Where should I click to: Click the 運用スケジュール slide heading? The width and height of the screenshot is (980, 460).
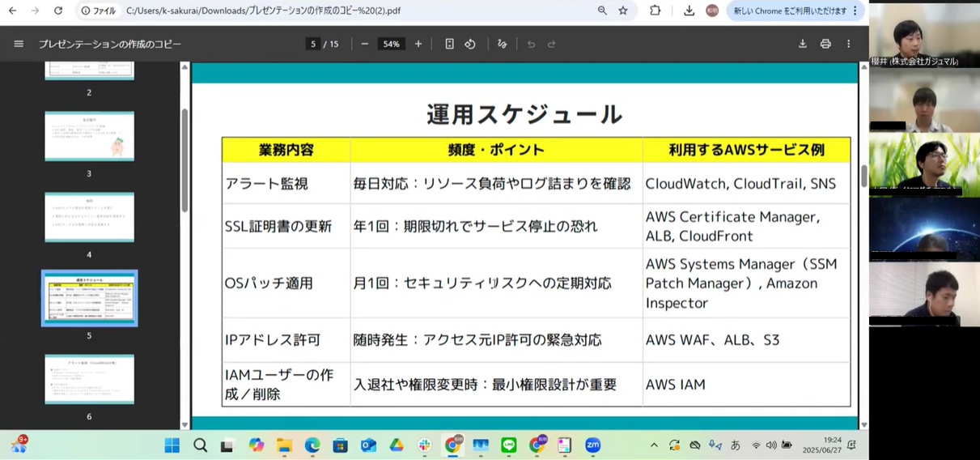click(524, 114)
